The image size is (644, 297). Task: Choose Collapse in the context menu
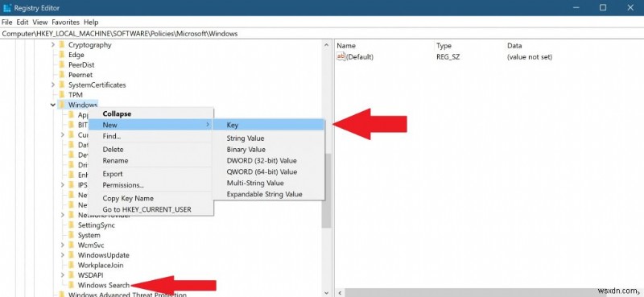click(151, 113)
